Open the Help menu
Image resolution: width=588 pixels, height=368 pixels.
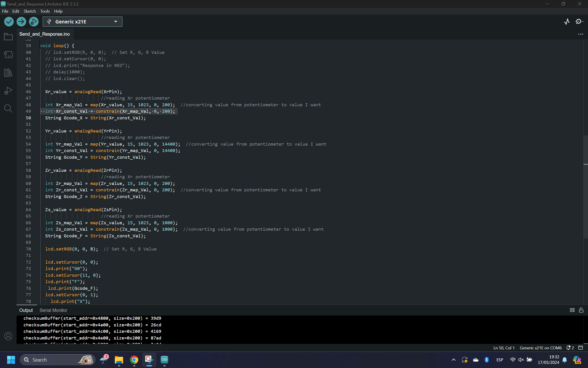point(58,11)
